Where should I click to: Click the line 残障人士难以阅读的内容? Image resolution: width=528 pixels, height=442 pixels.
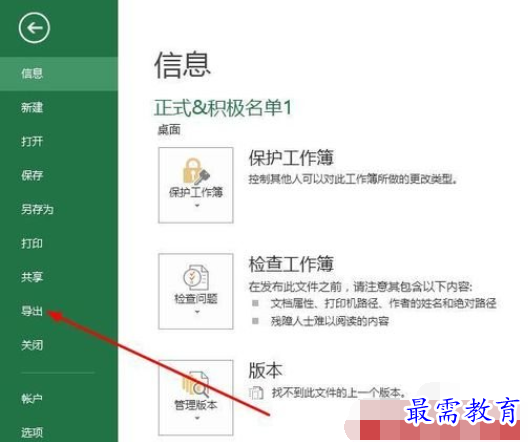tap(330, 321)
